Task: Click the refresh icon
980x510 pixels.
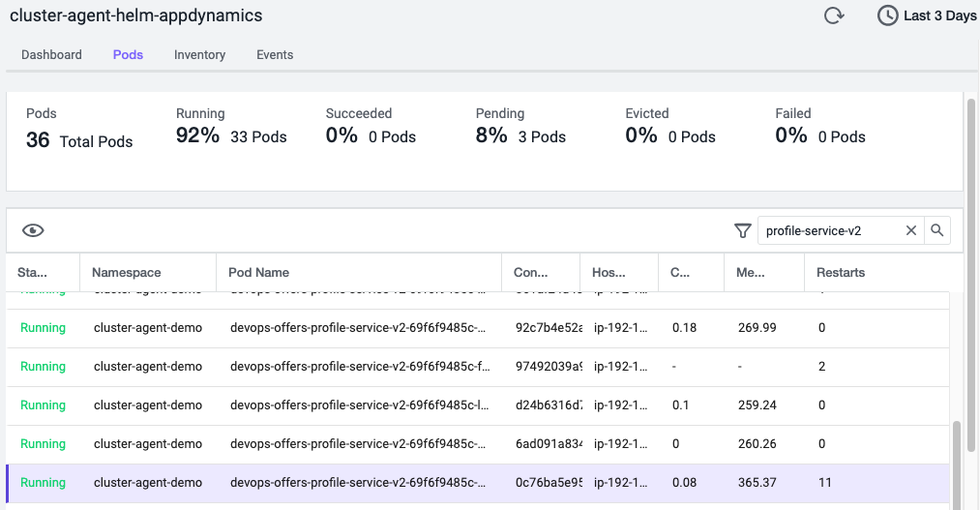Action: 833,16
